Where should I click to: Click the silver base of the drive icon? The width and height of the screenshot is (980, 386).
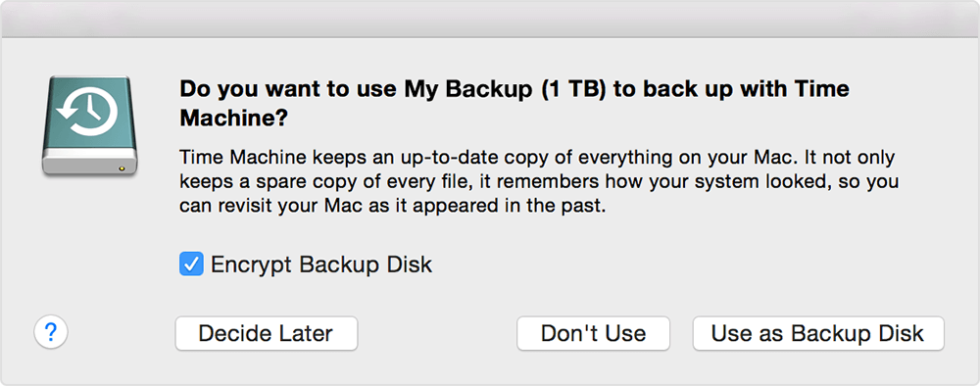[x=89, y=163]
